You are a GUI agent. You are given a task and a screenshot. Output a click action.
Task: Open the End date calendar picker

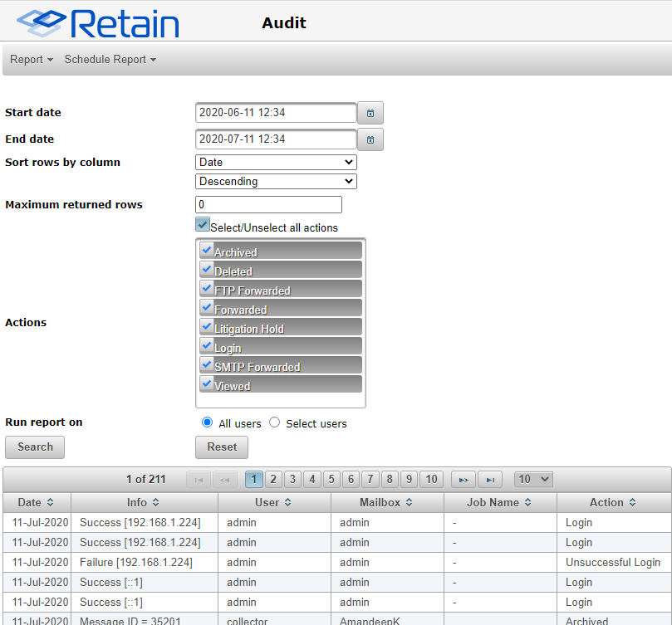point(370,139)
